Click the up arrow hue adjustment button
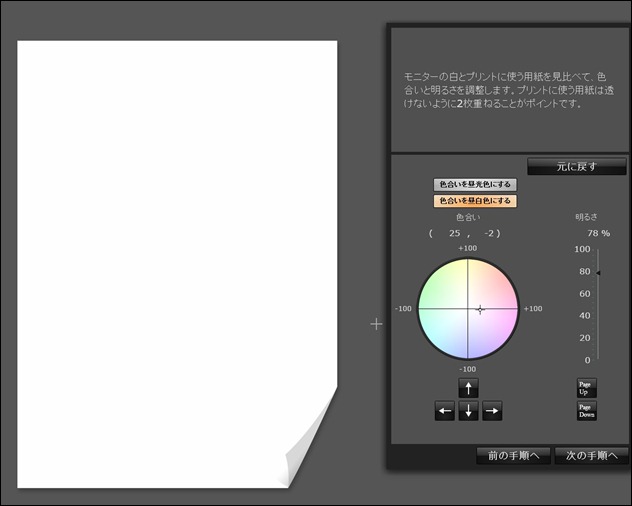 (468, 388)
